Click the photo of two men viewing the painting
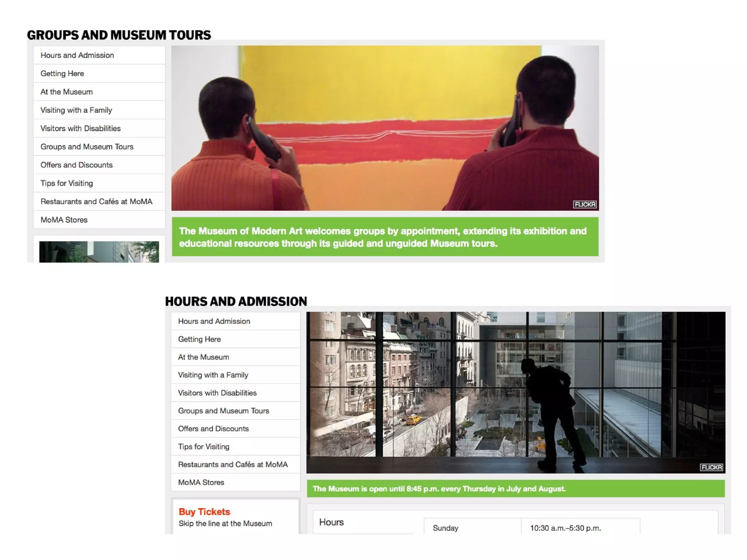Screen dimensions: 747x560 click(x=385, y=128)
